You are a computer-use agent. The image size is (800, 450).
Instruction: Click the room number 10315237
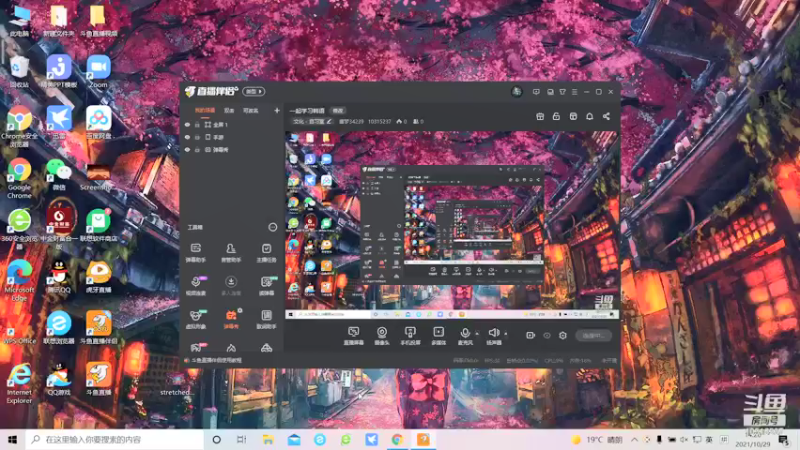(380, 121)
